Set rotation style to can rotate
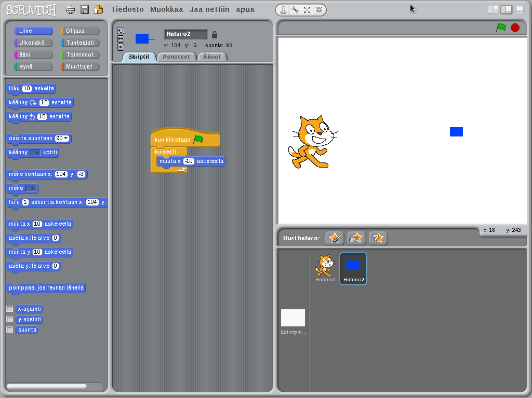The width and height of the screenshot is (532, 398). (x=121, y=31)
